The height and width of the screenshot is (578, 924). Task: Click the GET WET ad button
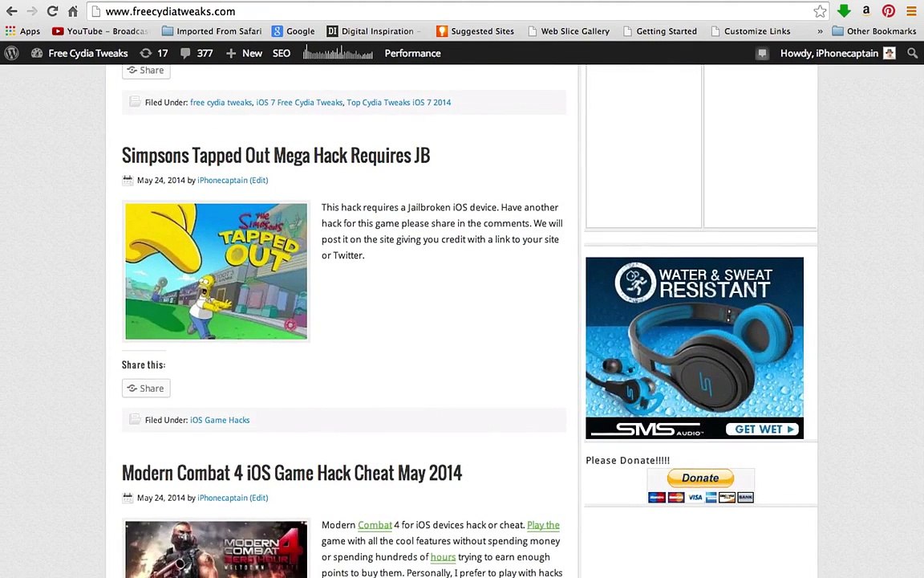[x=763, y=429]
